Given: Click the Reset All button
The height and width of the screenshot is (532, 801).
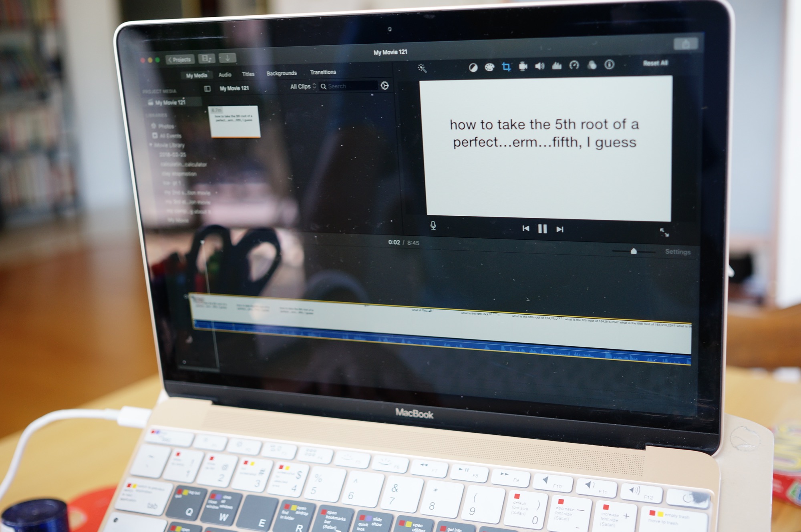Looking at the screenshot, I should (655, 63).
